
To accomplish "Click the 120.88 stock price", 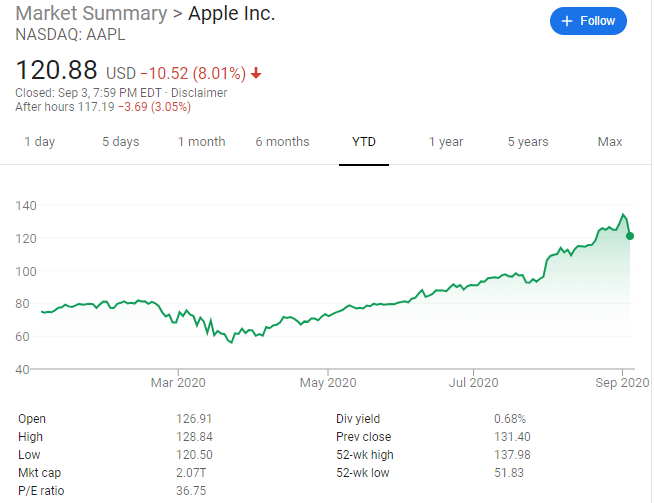I will (56, 71).
